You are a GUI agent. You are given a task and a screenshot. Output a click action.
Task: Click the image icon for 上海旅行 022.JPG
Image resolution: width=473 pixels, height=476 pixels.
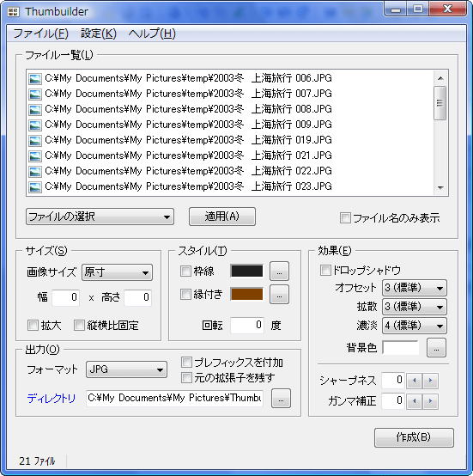(x=35, y=172)
